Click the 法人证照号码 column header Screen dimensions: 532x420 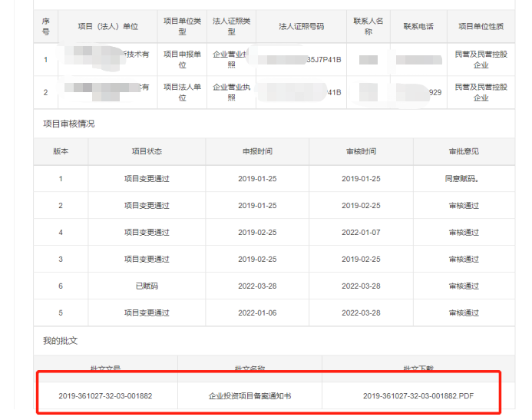click(x=301, y=26)
